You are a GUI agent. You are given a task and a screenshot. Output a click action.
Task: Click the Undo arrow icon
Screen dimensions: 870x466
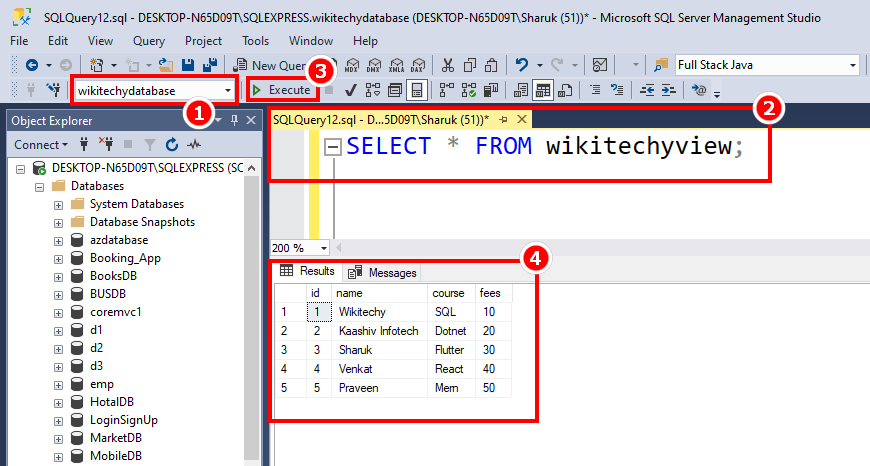coord(521,65)
